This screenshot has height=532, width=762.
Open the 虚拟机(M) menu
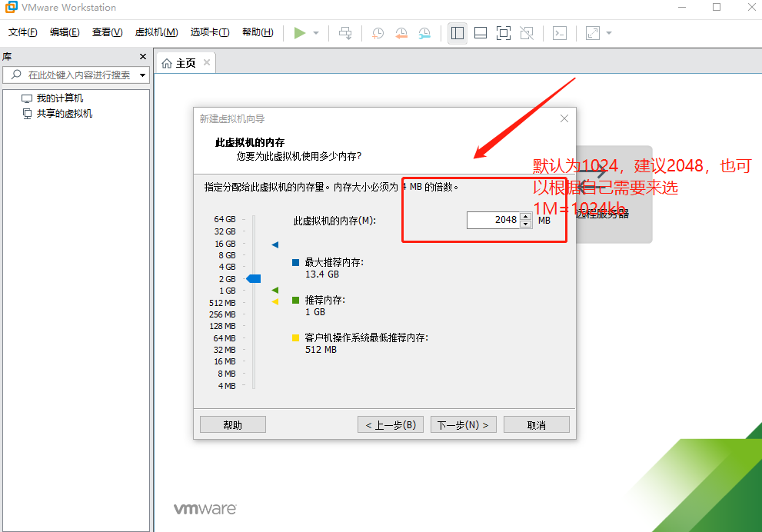[x=157, y=32]
